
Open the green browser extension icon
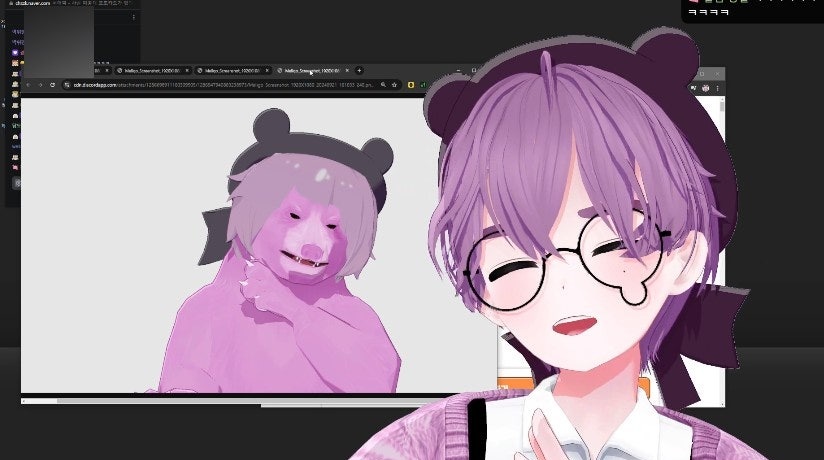(423, 85)
